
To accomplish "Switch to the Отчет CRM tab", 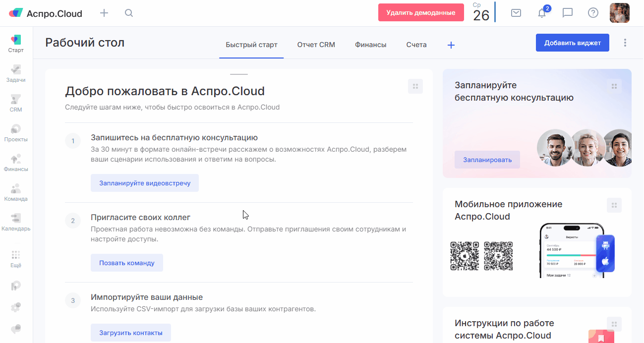I will tap(316, 45).
